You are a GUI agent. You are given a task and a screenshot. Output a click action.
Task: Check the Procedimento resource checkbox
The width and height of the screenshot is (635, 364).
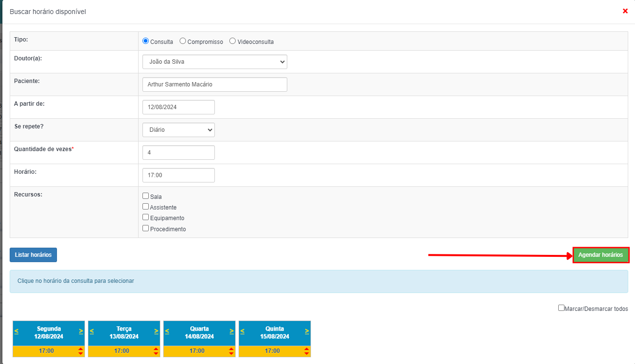pos(145,228)
